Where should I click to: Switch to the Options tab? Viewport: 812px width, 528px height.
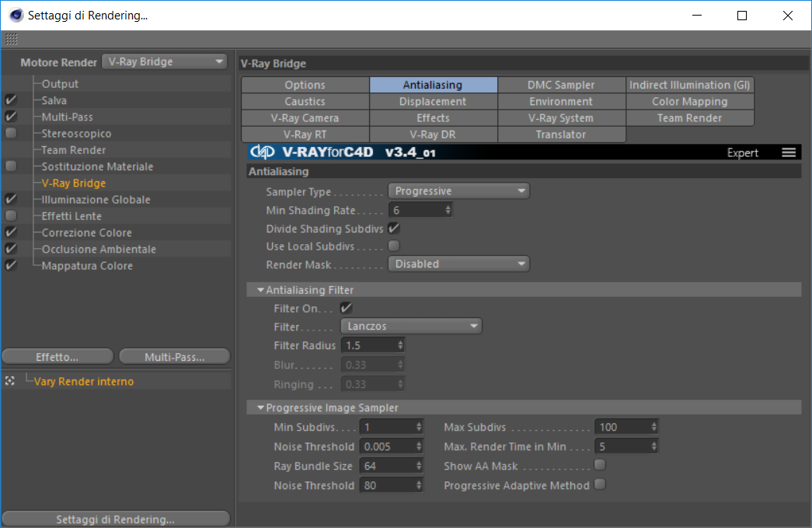pyautogui.click(x=305, y=85)
